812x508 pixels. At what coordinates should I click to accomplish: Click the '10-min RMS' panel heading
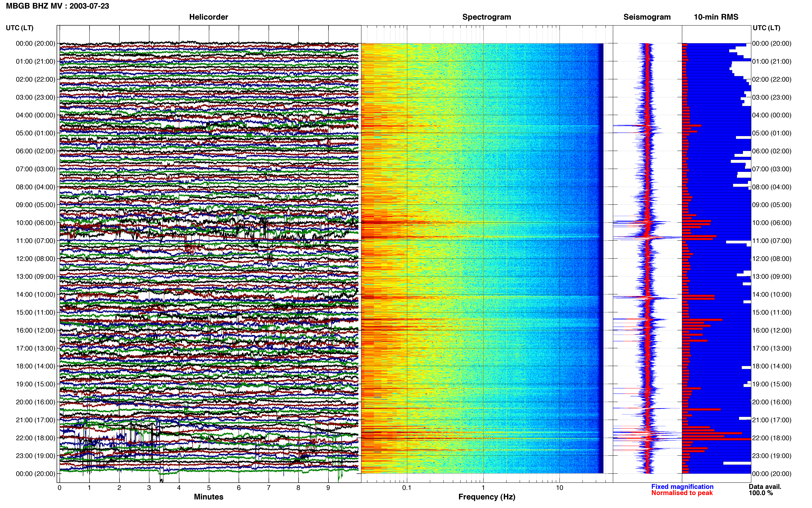pyautogui.click(x=716, y=17)
